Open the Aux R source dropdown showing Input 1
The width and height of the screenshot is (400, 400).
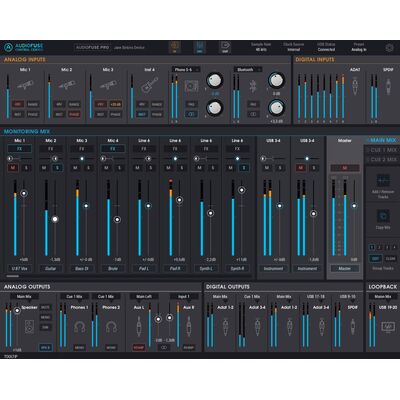click(x=184, y=296)
